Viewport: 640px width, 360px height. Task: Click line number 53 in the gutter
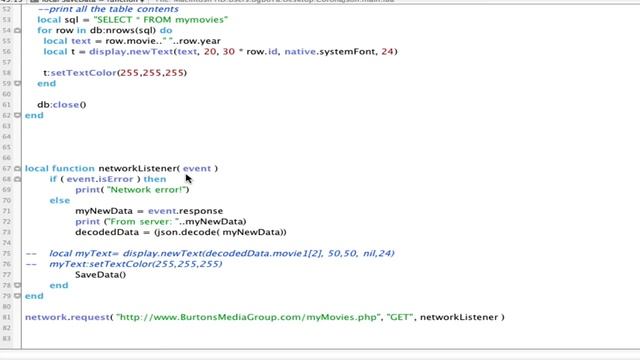point(7,20)
